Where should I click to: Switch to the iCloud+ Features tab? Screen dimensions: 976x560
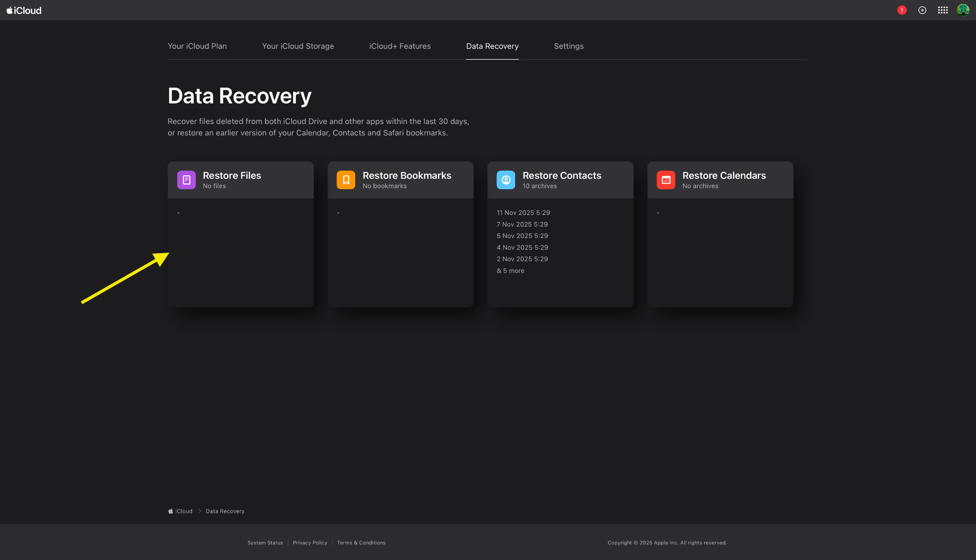(x=400, y=46)
